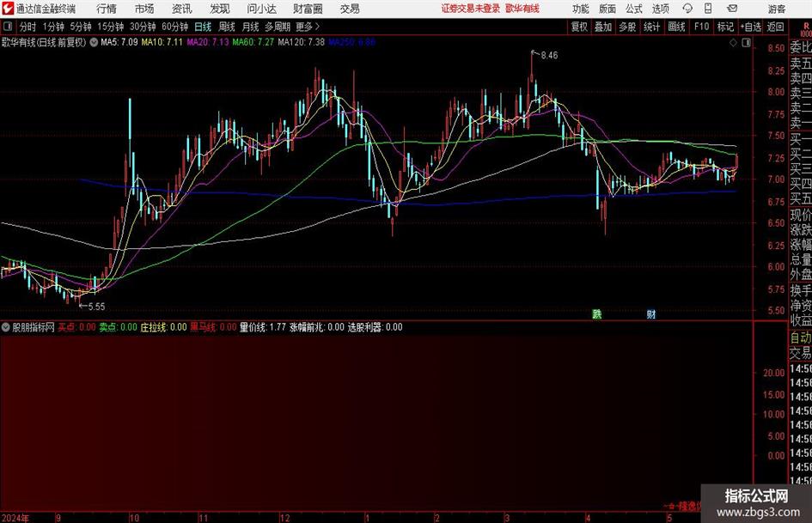Click the 复权 adjustment button
The width and height of the screenshot is (812, 523).
579,27
